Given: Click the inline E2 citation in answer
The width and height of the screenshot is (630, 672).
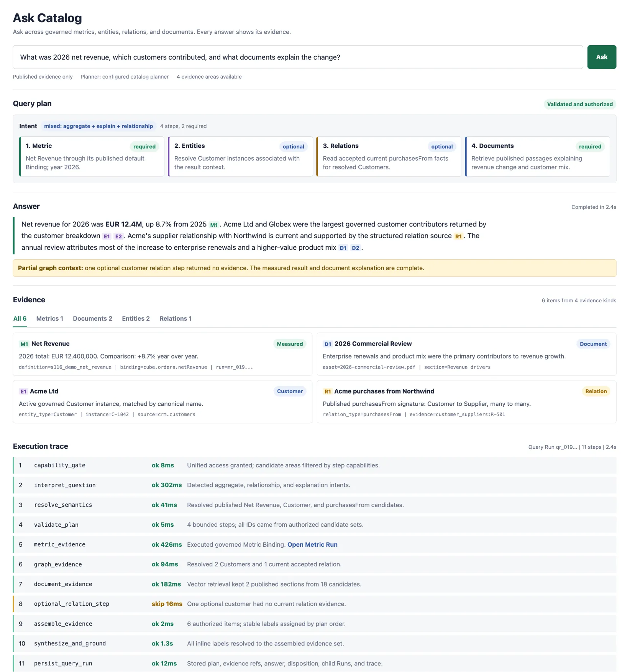Looking at the screenshot, I should (x=118, y=236).
